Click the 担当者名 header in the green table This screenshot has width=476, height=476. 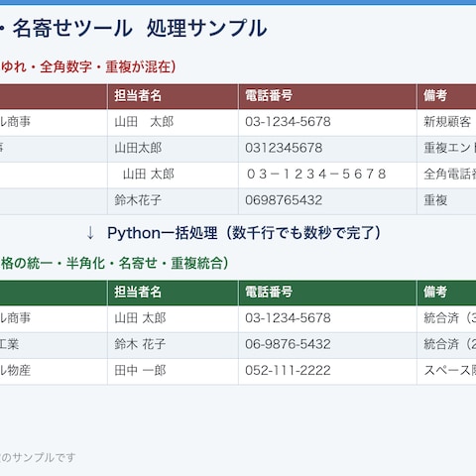[x=173, y=293]
